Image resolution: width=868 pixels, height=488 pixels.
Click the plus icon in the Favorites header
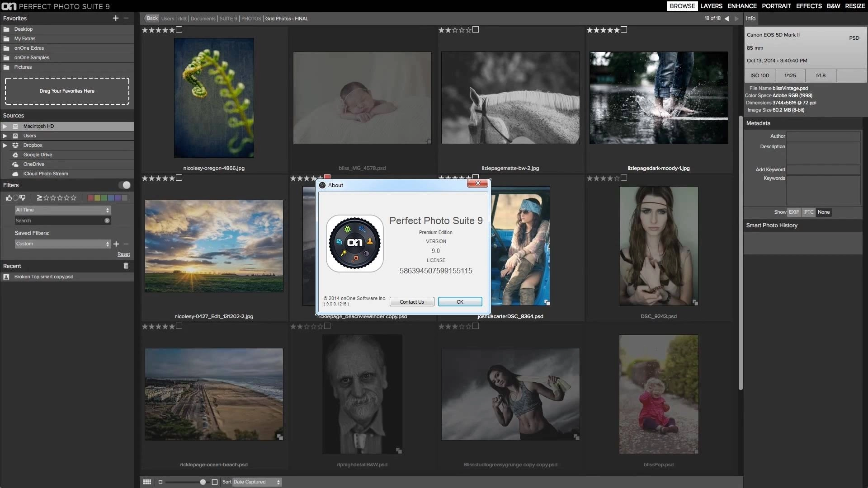pos(116,18)
